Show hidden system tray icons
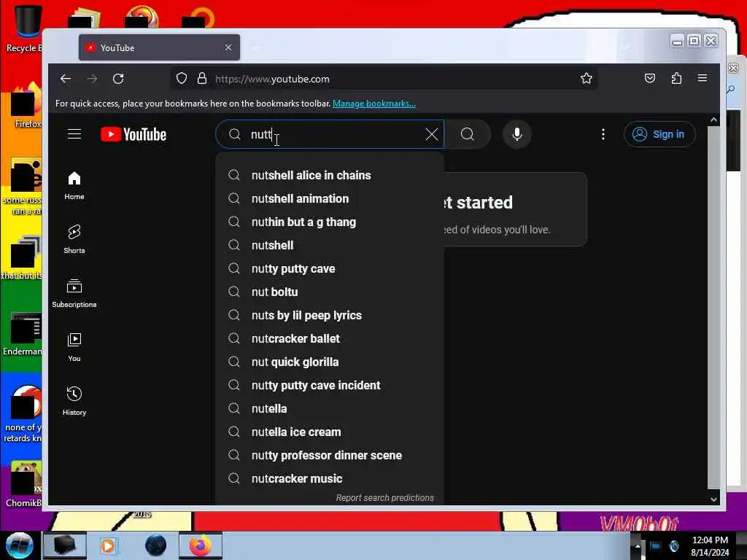 (638, 546)
